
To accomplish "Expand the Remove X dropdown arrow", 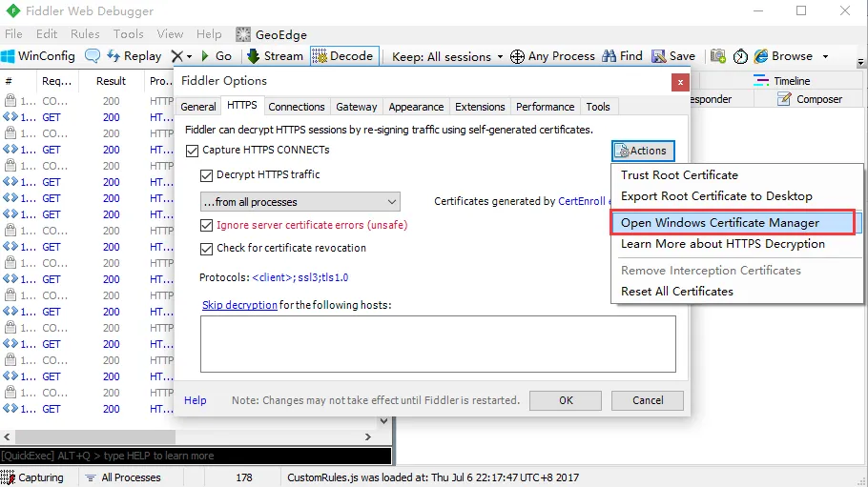I will (x=189, y=56).
